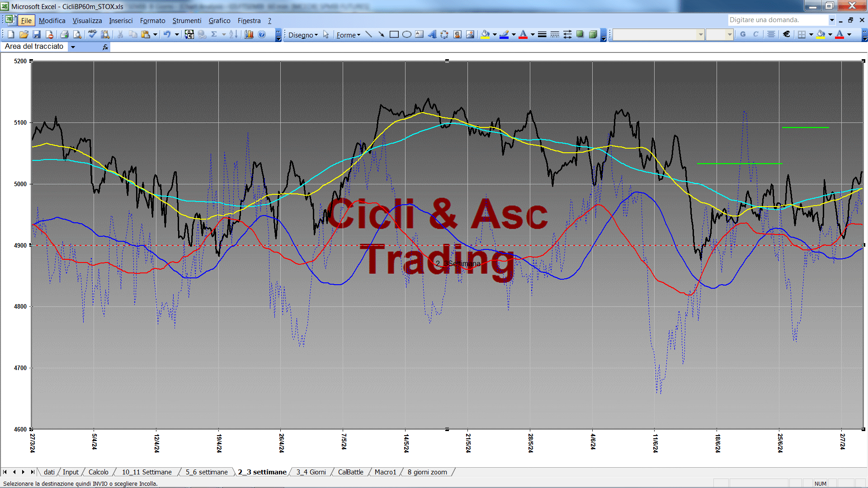Toggle Shadow Style on drawing toolbar

tap(580, 35)
